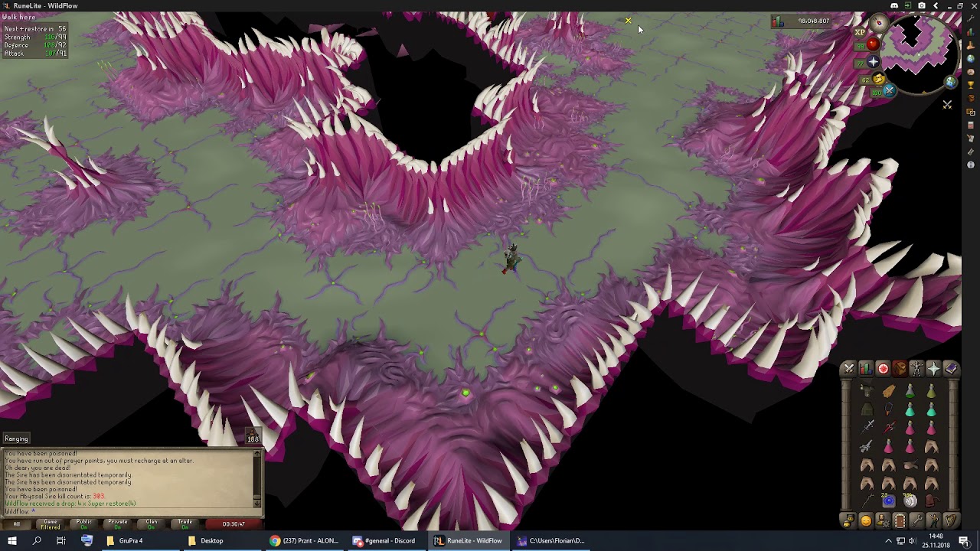
Task: Open the Skills stats tab
Action: (x=866, y=368)
